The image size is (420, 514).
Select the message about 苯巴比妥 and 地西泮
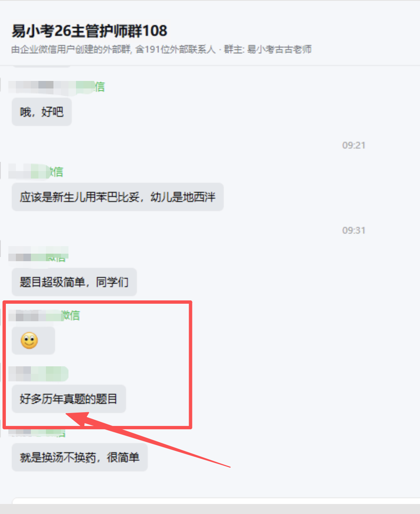coord(117,197)
